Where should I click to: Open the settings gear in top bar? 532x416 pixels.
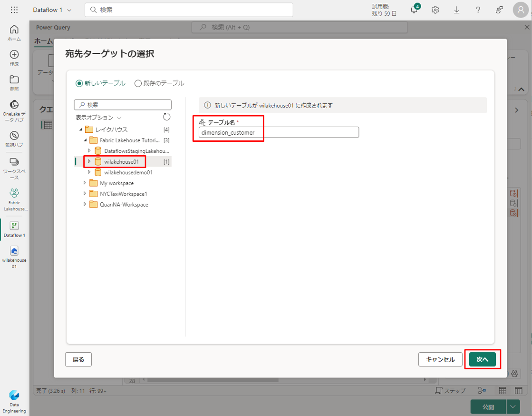(435, 10)
